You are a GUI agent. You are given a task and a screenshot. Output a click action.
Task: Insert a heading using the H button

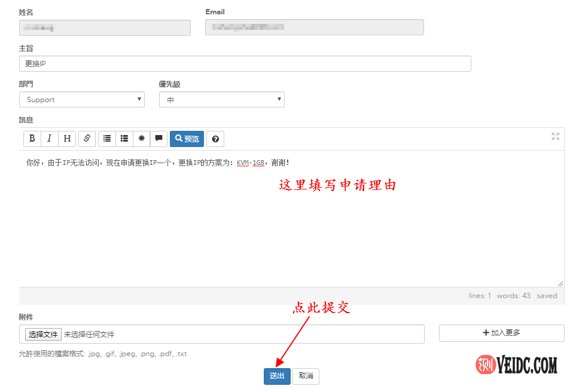(x=67, y=139)
